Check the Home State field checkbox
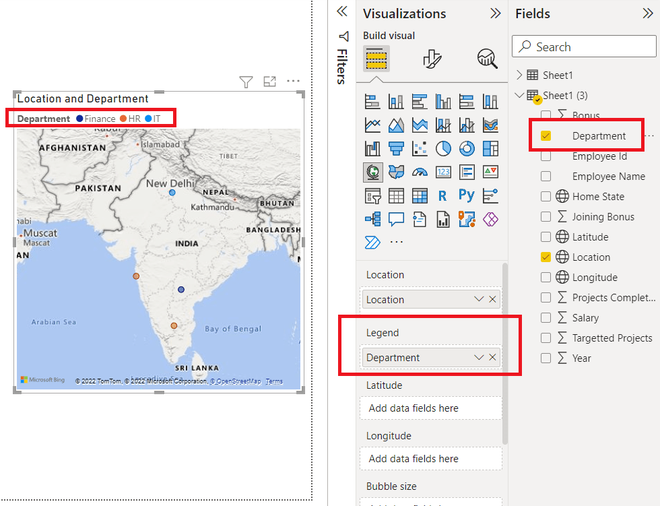The image size is (660, 506). pos(546,197)
